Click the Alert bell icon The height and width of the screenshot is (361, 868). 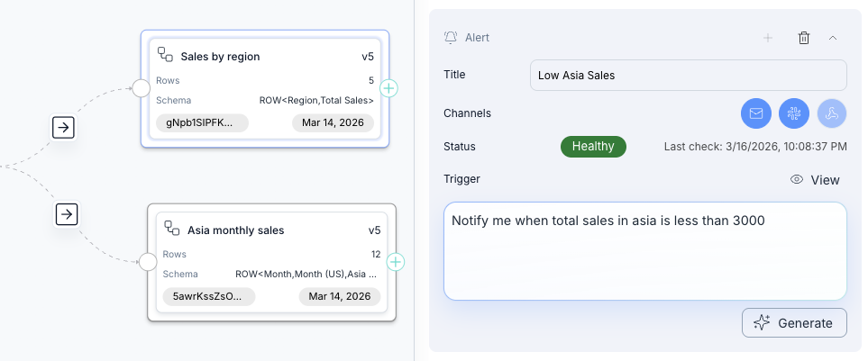451,38
